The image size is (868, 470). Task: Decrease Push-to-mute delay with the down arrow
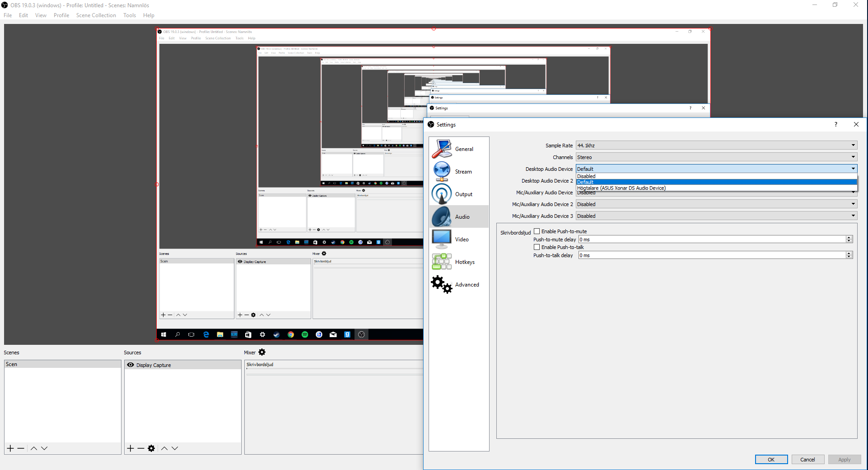click(849, 241)
